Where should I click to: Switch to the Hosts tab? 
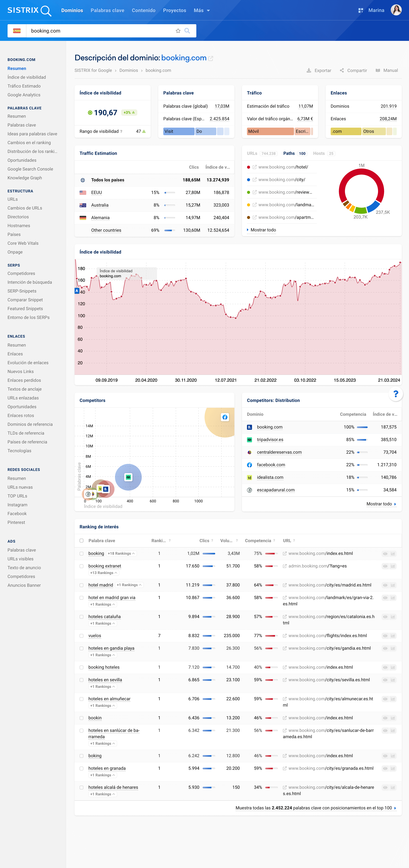(x=319, y=153)
